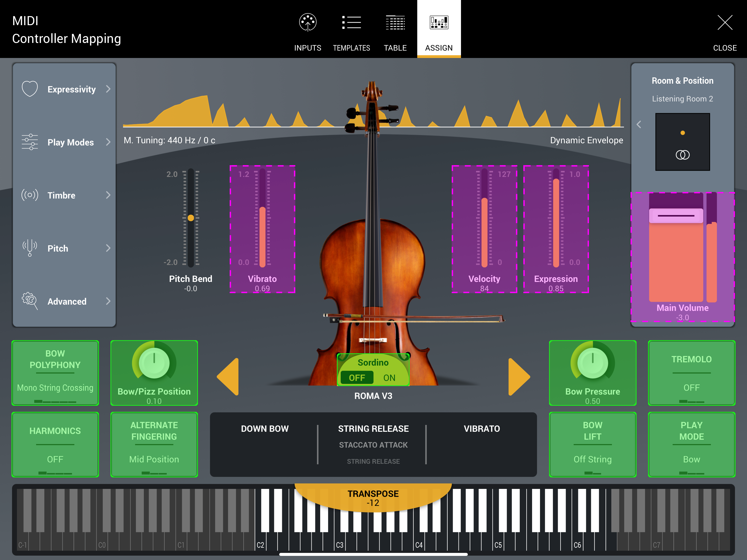The image size is (747, 560).
Task: Click the Advanced gear-magnifier icon
Action: tap(30, 301)
